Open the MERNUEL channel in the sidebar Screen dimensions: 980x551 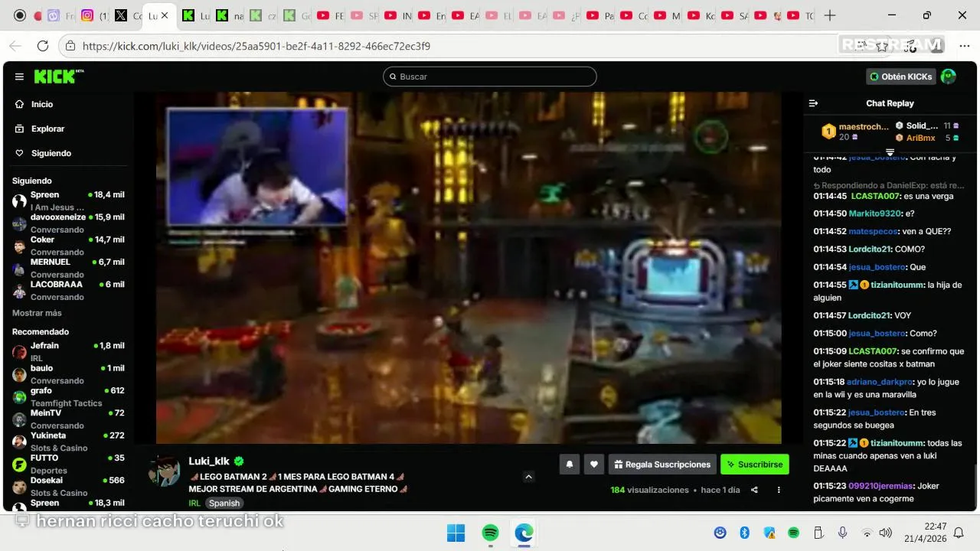pos(67,268)
